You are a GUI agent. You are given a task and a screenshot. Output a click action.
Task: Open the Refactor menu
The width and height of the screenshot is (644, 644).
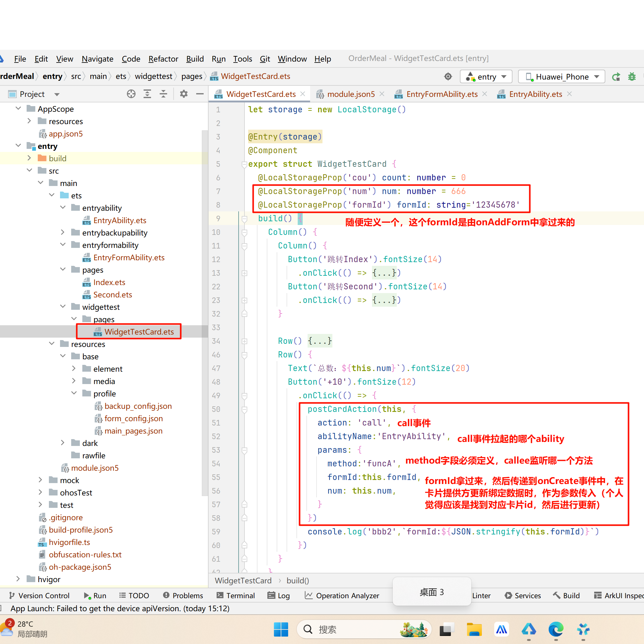pos(163,59)
